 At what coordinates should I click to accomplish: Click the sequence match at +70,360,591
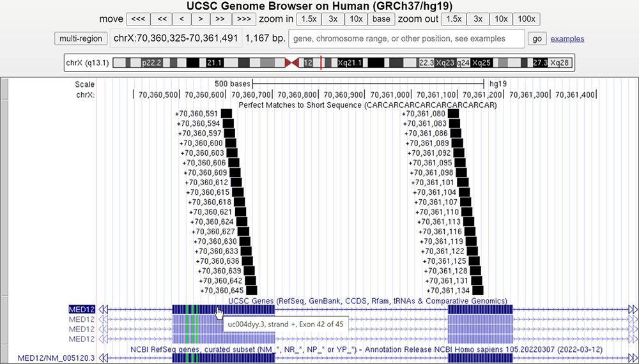coord(226,114)
